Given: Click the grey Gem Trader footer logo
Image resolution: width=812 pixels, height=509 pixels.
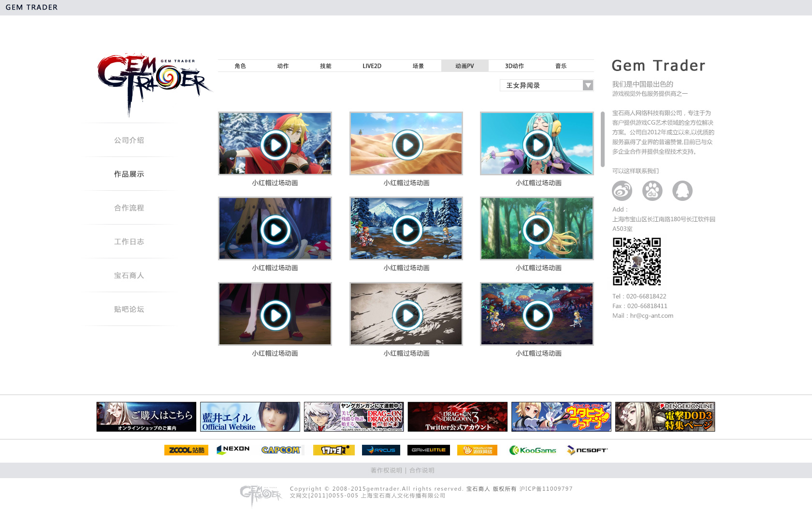Looking at the screenshot, I should (261, 495).
